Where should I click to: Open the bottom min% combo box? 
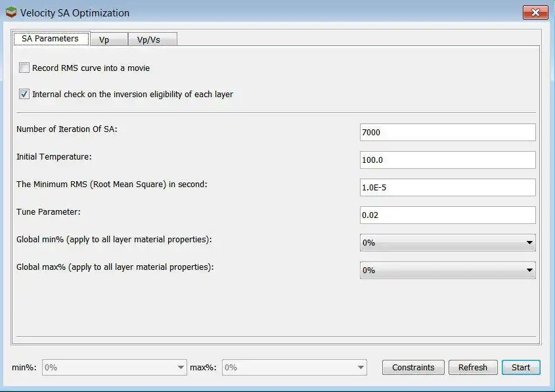(x=114, y=367)
